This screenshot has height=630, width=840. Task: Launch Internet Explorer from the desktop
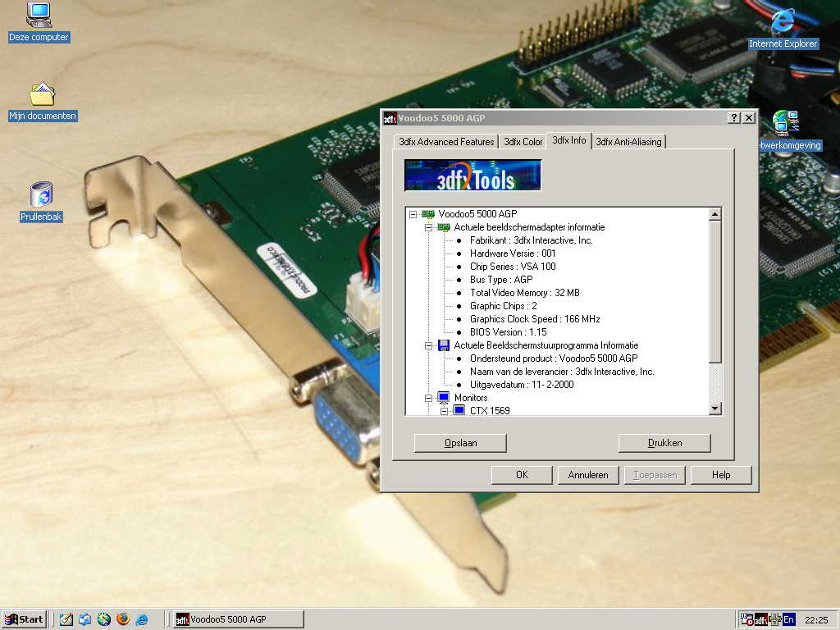(783, 21)
